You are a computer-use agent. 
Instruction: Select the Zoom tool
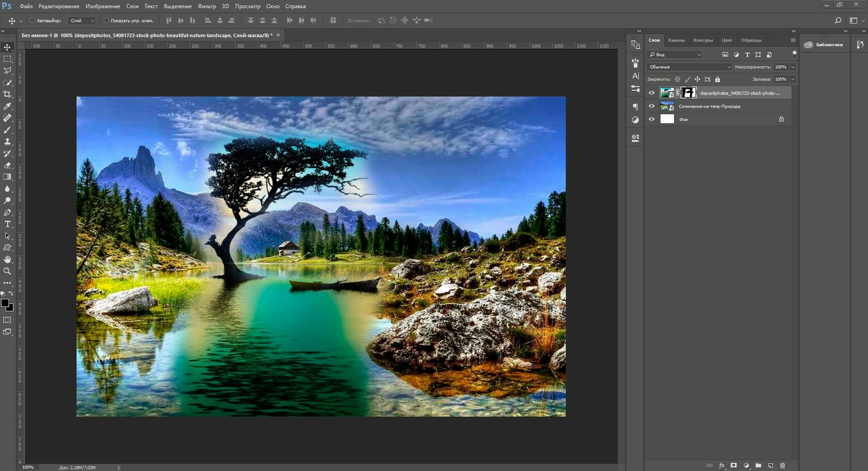(x=7, y=271)
